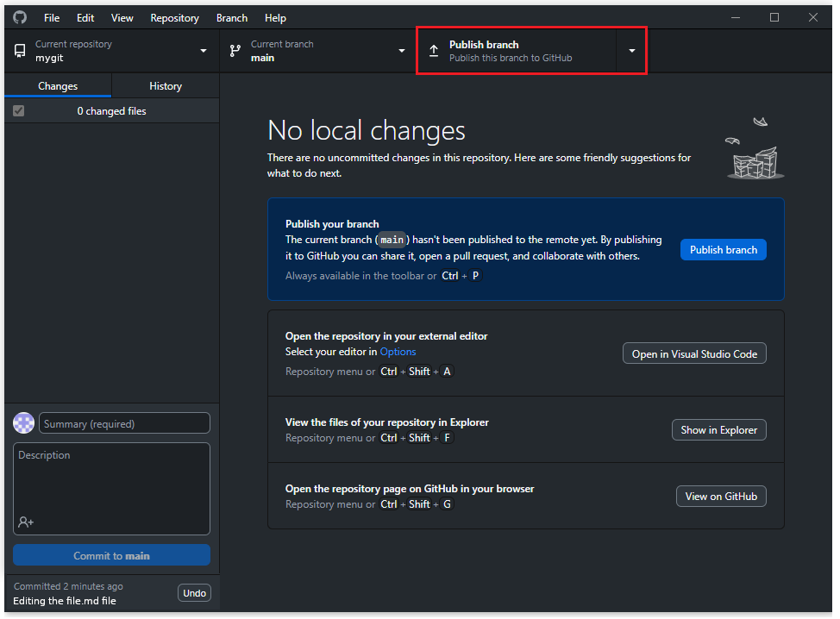Undo the last commit
Image resolution: width=840 pixels, height=619 pixels.
194,593
